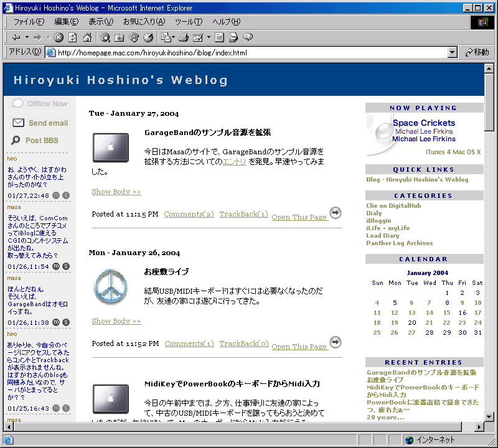This screenshot has width=498, height=448.
Task: Open the 20 years... recent entry
Action: (x=385, y=418)
